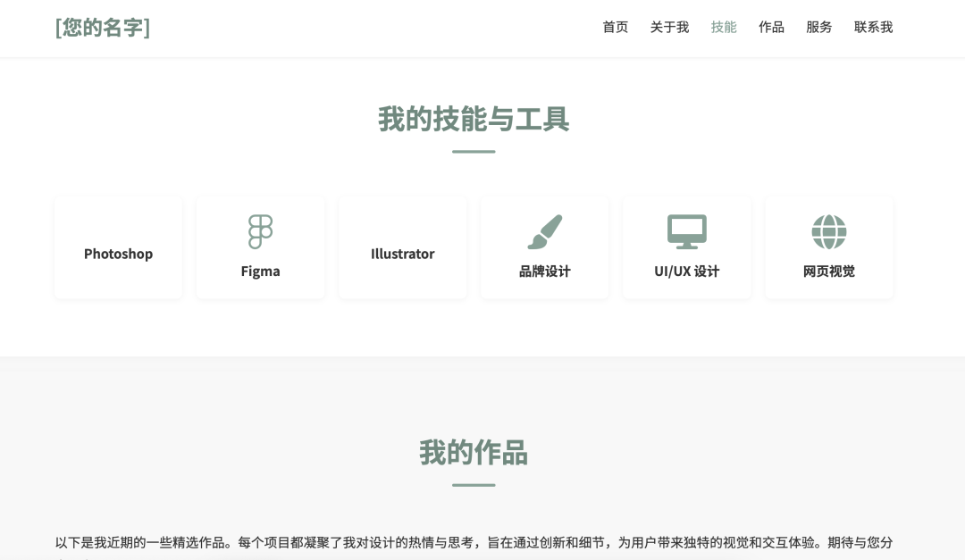The image size is (965, 560).
Task: Click the paintbrush icon for 品牌设计
Action: [544, 231]
